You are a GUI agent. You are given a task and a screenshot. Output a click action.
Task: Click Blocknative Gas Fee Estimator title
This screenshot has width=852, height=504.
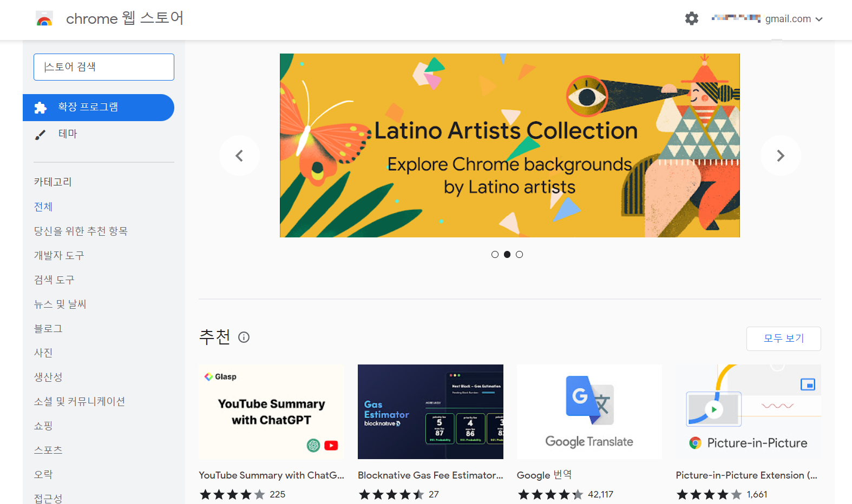click(430, 475)
